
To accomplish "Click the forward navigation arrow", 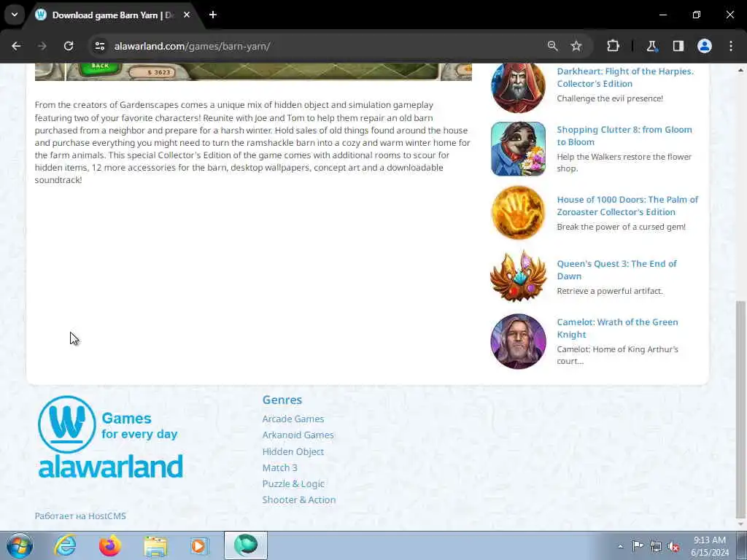I will point(42,46).
